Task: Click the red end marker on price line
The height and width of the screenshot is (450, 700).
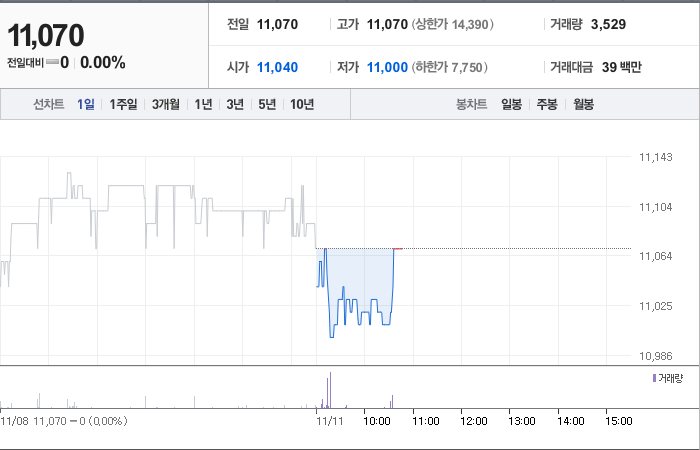Action: tap(398, 249)
